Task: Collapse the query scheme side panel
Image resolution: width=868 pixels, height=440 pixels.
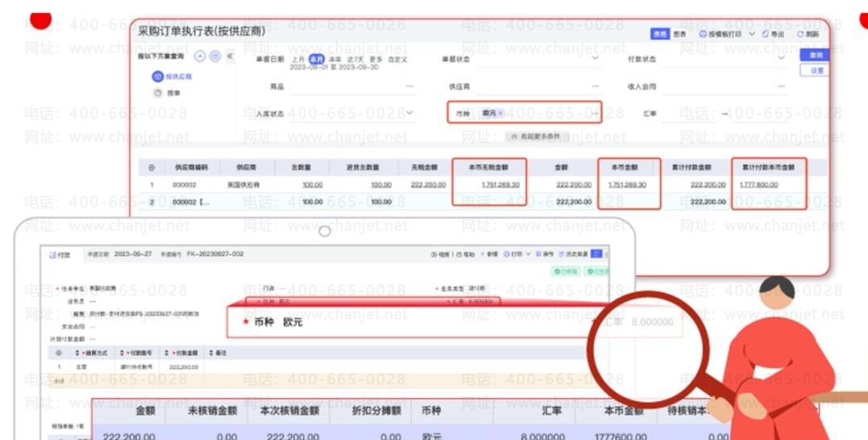Action: click(x=230, y=56)
